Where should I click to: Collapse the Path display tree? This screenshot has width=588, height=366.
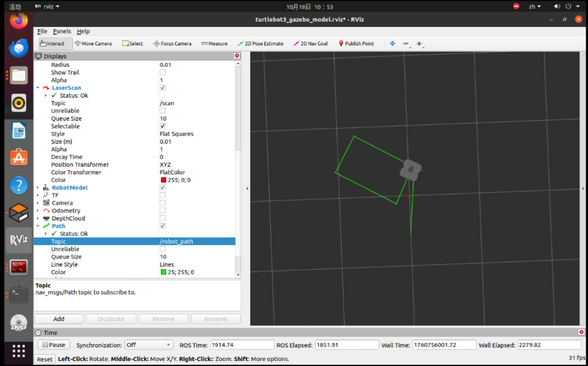(38, 226)
